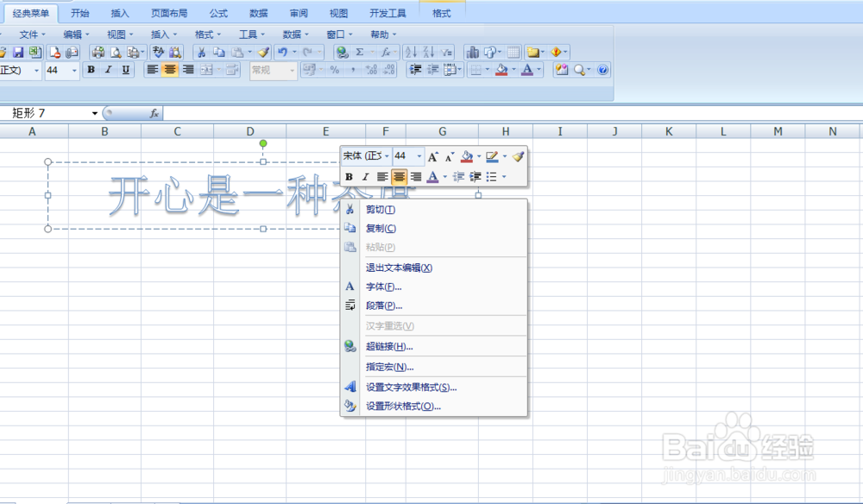Image resolution: width=863 pixels, height=504 pixels.
Task: Select 复制 in the context menu
Action: (x=380, y=228)
